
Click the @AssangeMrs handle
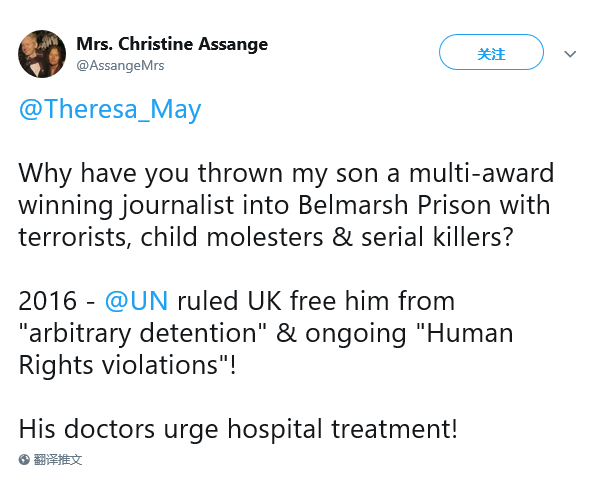point(120,65)
